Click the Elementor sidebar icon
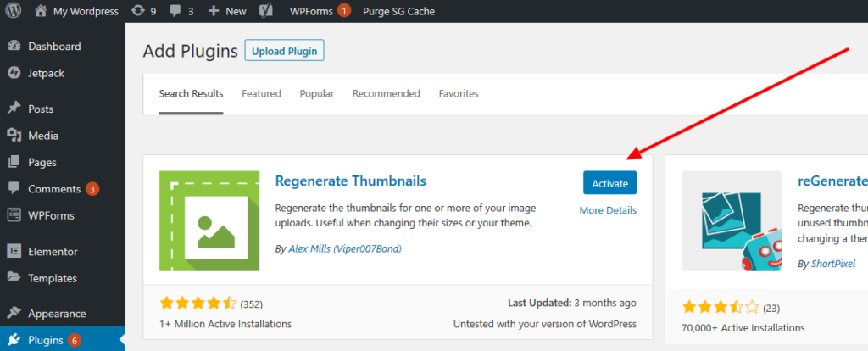Image resolution: width=868 pixels, height=351 pixels. pyautogui.click(x=14, y=251)
